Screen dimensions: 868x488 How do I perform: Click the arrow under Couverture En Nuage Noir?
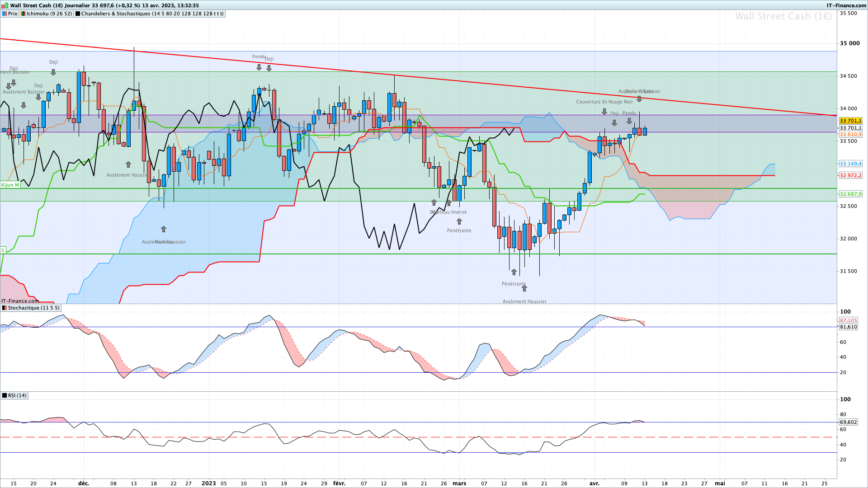(604, 112)
